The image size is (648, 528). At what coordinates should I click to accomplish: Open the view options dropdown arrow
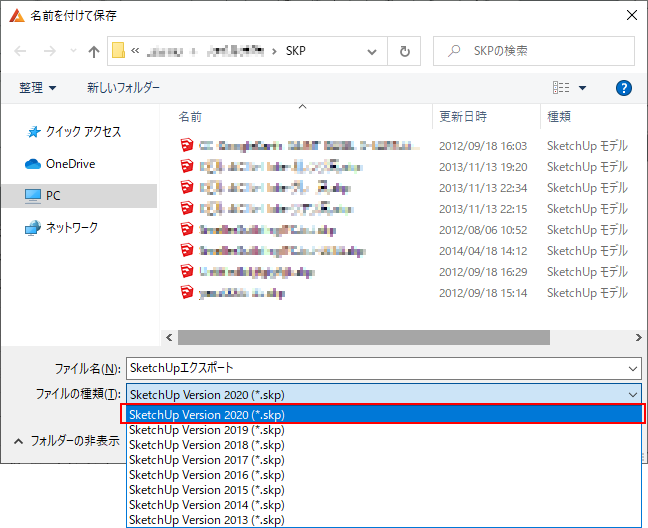point(582,88)
